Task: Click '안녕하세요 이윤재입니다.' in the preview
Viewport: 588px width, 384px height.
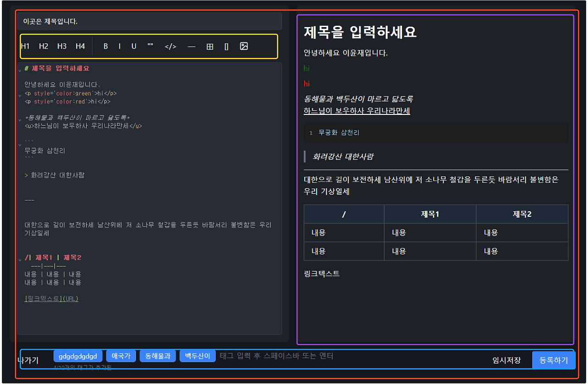Action: point(345,53)
